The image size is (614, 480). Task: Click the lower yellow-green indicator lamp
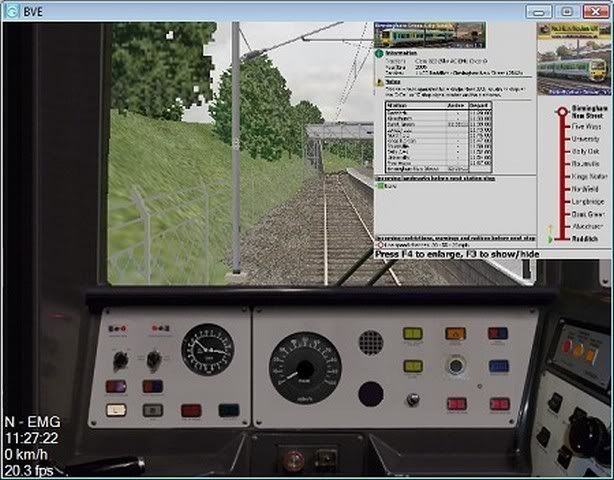pos(413,366)
